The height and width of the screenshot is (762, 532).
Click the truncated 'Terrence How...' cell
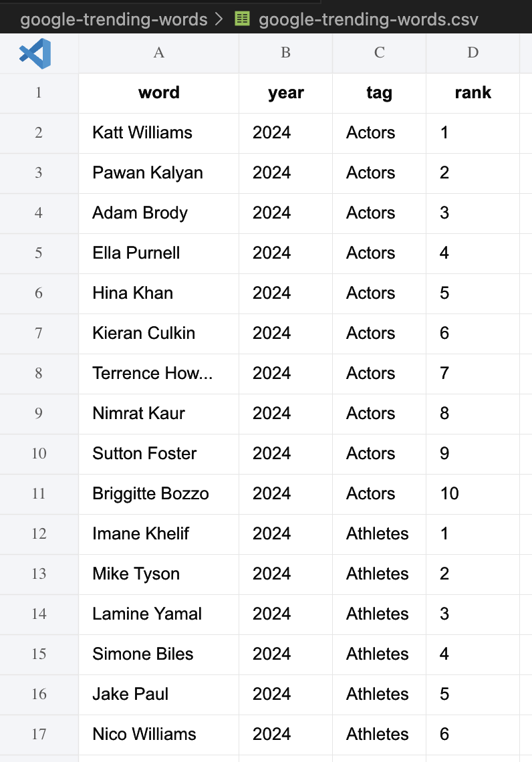[x=158, y=374]
